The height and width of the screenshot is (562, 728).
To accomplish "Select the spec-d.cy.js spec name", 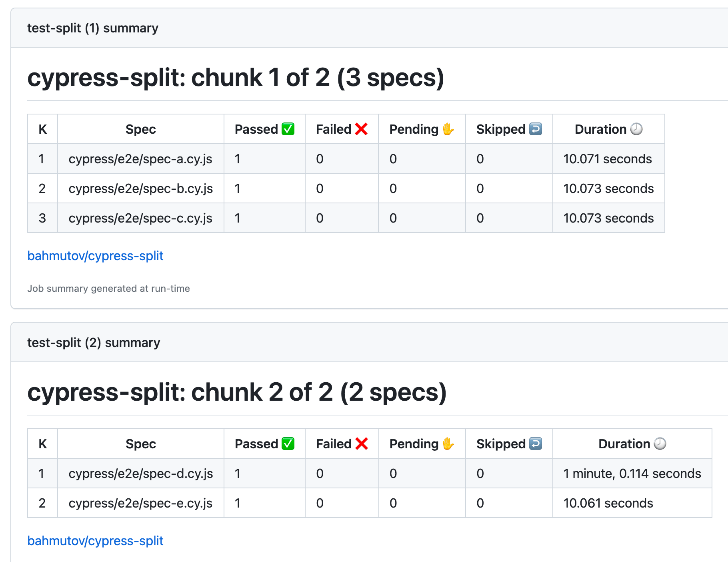I will 141,473.
